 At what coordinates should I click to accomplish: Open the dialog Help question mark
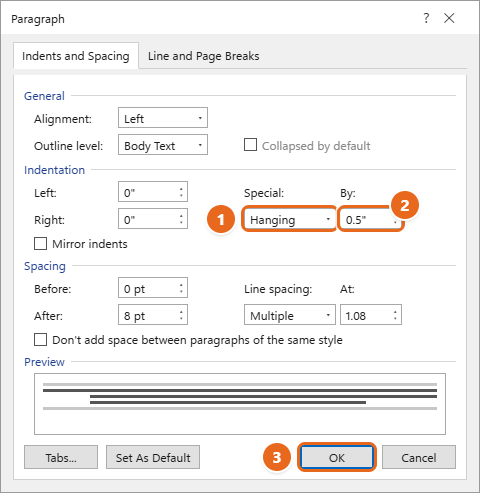click(x=426, y=18)
